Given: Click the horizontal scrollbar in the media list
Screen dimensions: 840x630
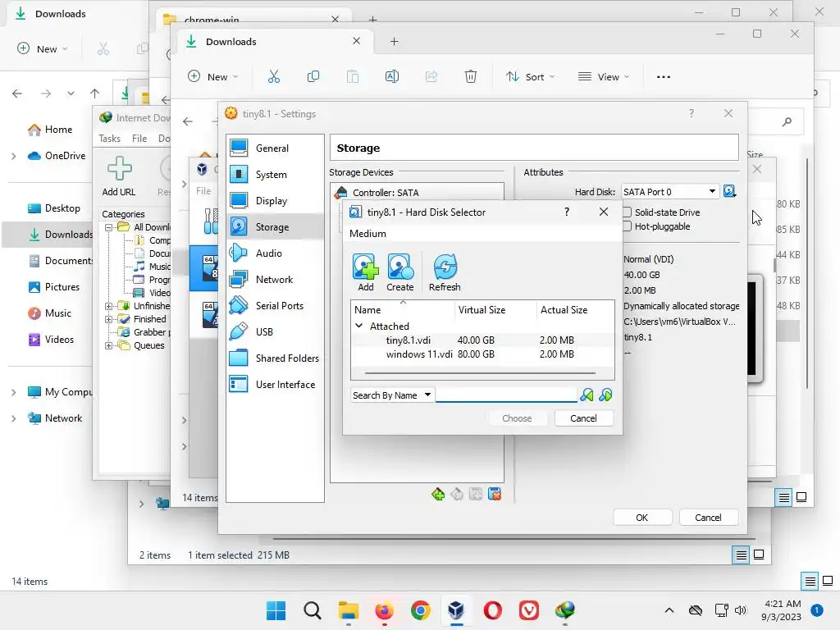Looking at the screenshot, I should 480,373.
